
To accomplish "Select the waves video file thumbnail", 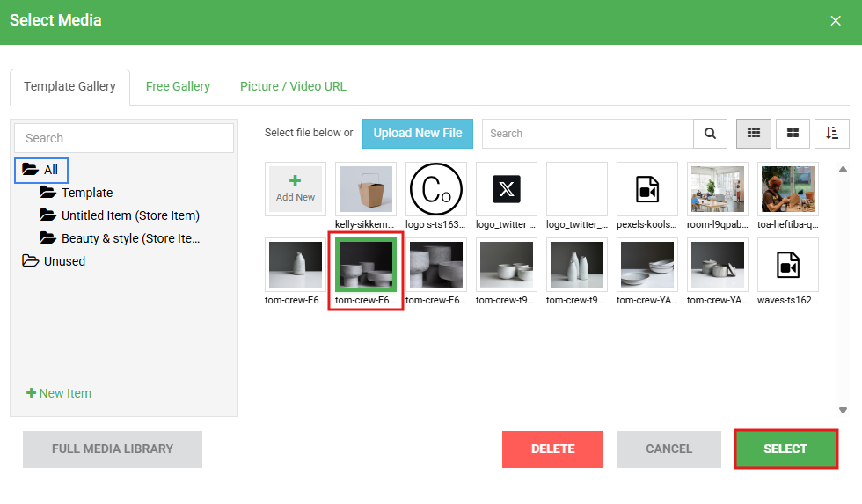I will tap(788, 265).
